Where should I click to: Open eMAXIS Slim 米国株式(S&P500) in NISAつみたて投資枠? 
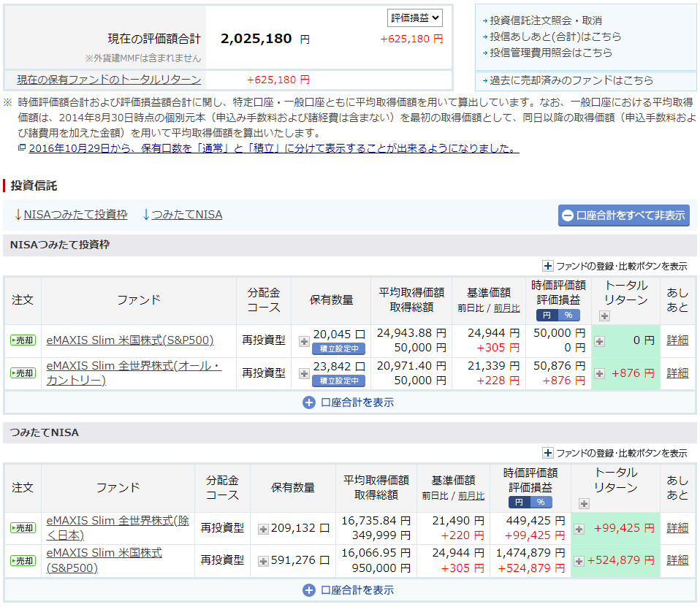tap(130, 340)
